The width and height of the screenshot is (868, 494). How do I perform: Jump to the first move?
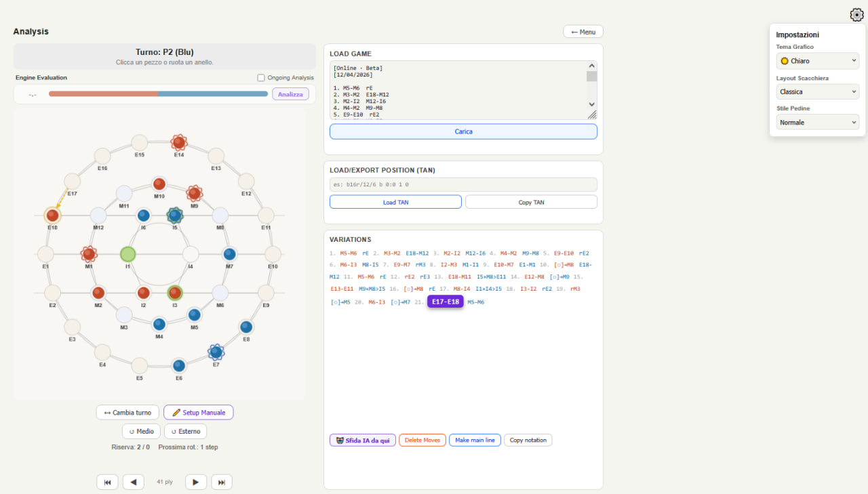coord(107,482)
